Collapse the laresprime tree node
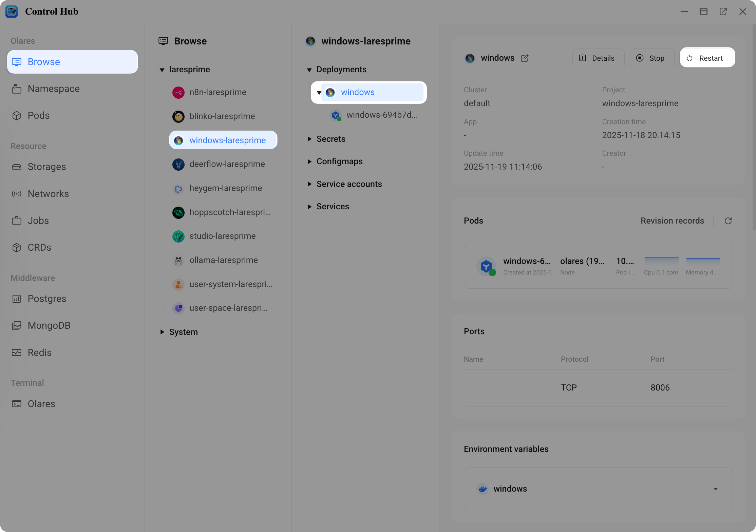756x532 pixels. [x=162, y=70]
